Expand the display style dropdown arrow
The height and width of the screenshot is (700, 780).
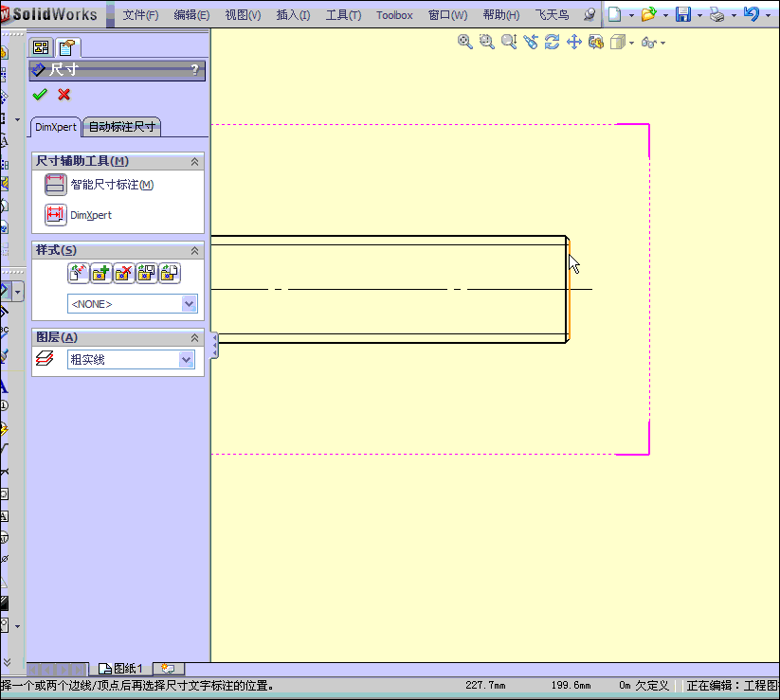pos(632,44)
